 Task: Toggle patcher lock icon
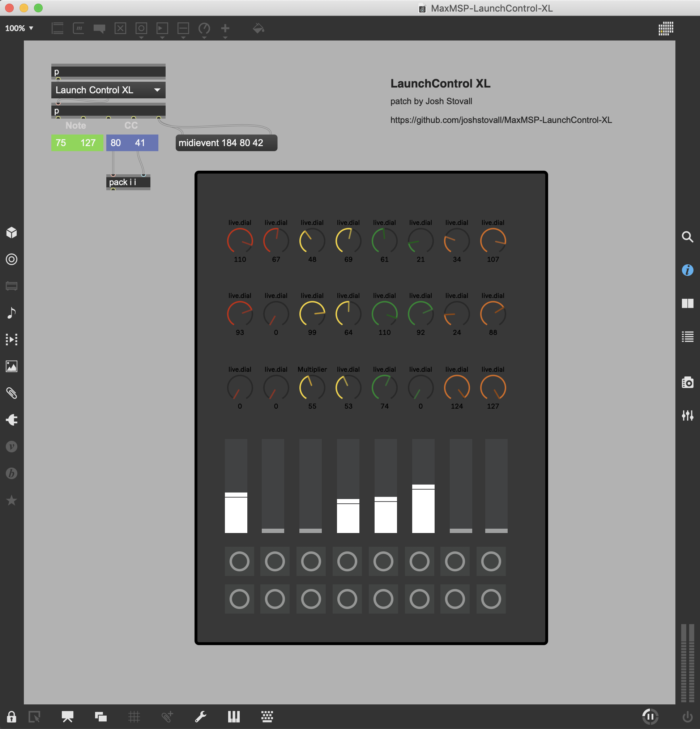click(12, 716)
